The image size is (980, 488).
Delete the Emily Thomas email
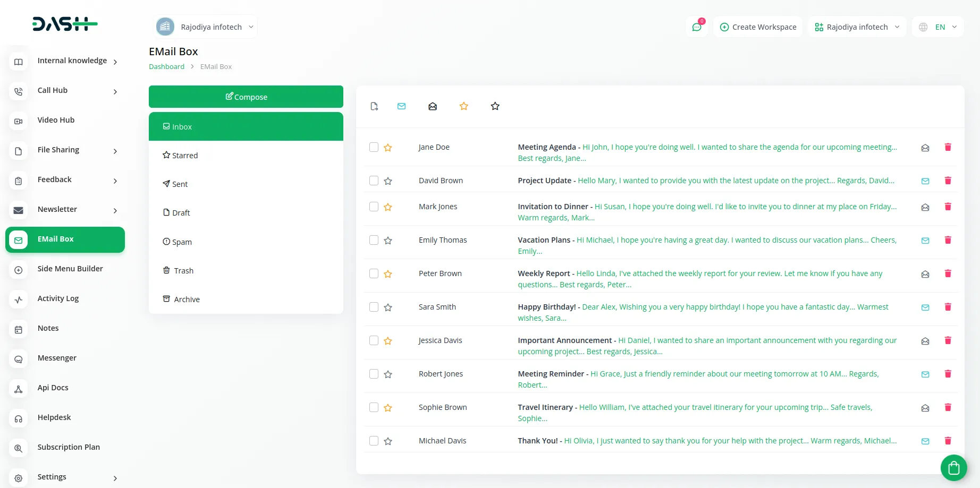[948, 240]
